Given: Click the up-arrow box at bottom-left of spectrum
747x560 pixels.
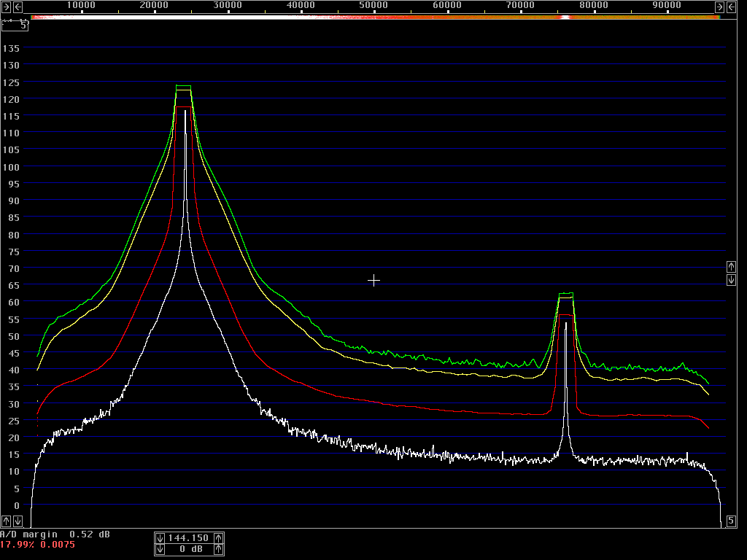Looking at the screenshot, I should tap(6, 521).
